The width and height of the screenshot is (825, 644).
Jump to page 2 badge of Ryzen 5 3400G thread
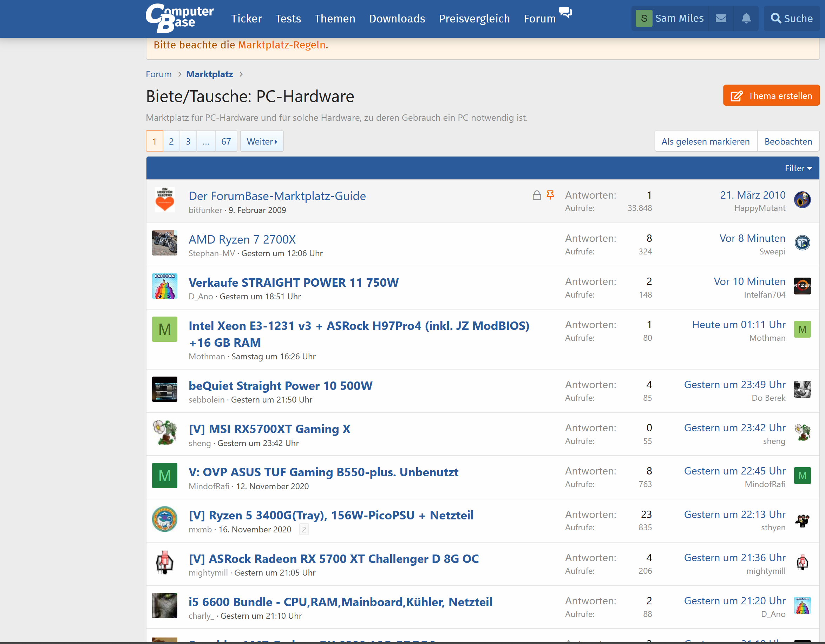click(x=304, y=530)
